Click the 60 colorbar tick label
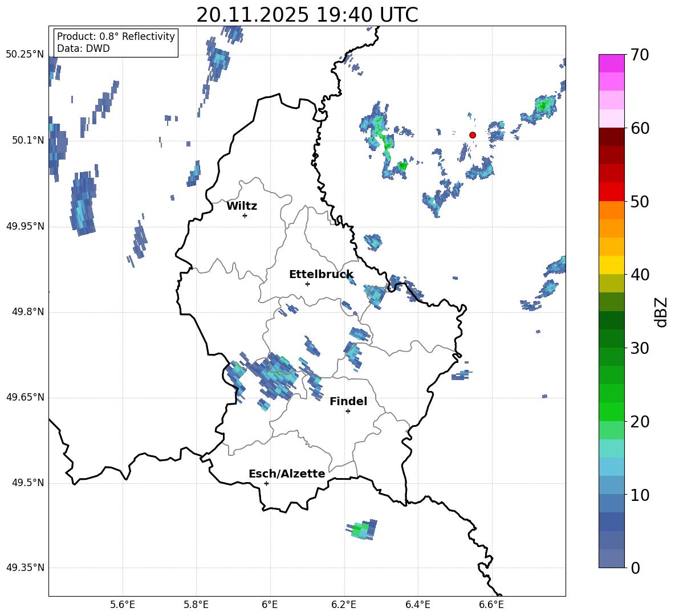The image size is (675, 616). pos(639,128)
